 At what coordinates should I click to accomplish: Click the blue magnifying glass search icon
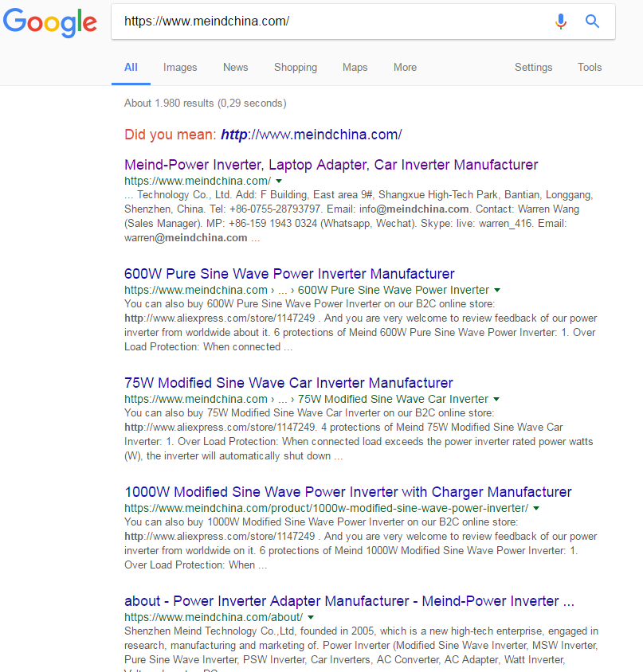592,21
